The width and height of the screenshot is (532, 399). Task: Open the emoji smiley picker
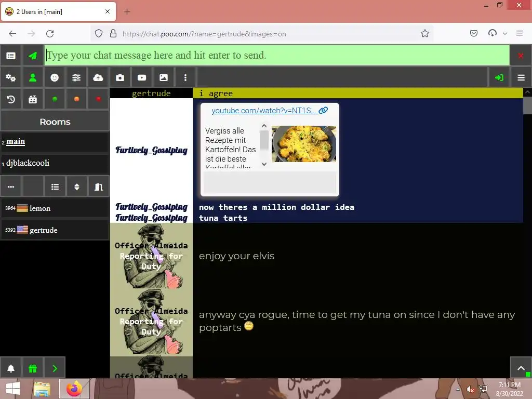tap(54, 78)
